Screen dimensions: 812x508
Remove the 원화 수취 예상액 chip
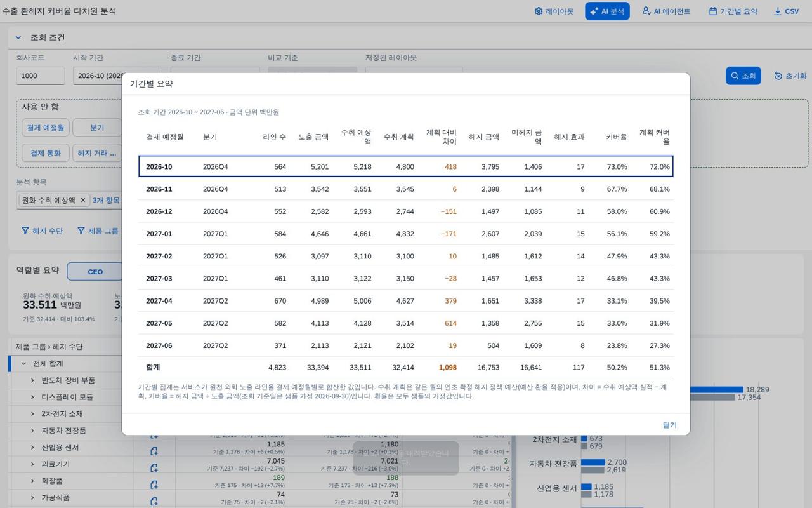[x=82, y=200]
